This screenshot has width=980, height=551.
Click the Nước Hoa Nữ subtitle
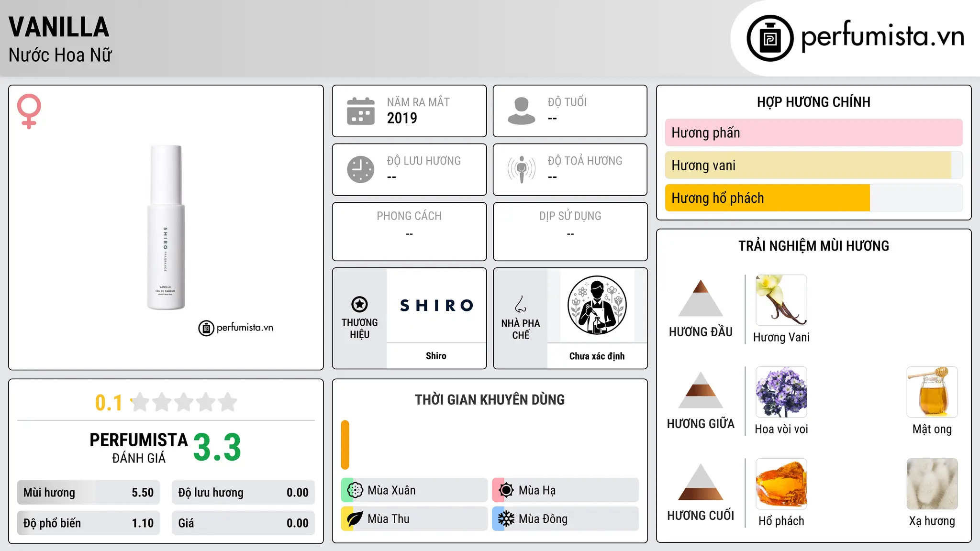(x=60, y=55)
